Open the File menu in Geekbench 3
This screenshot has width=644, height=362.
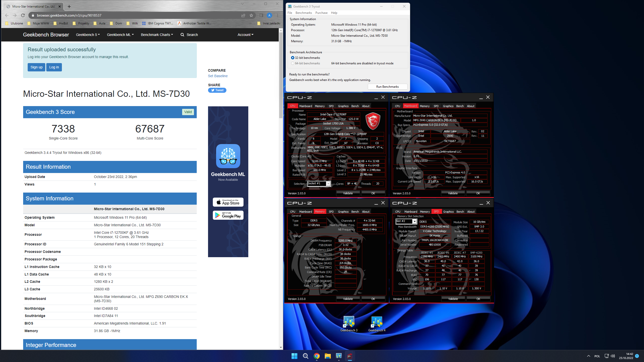290,13
